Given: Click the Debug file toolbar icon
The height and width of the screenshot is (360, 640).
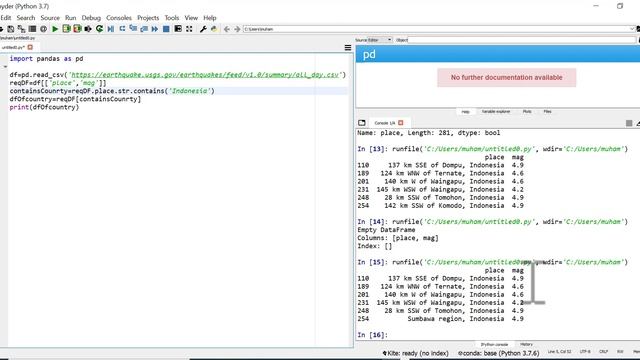Looking at the screenshot, I should pyautogui.click(x=111, y=29).
